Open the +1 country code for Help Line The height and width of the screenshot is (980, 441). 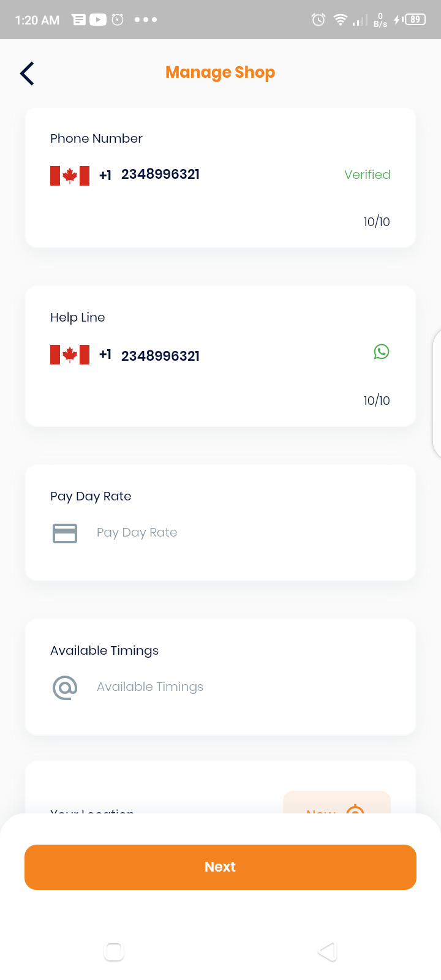[x=105, y=355]
